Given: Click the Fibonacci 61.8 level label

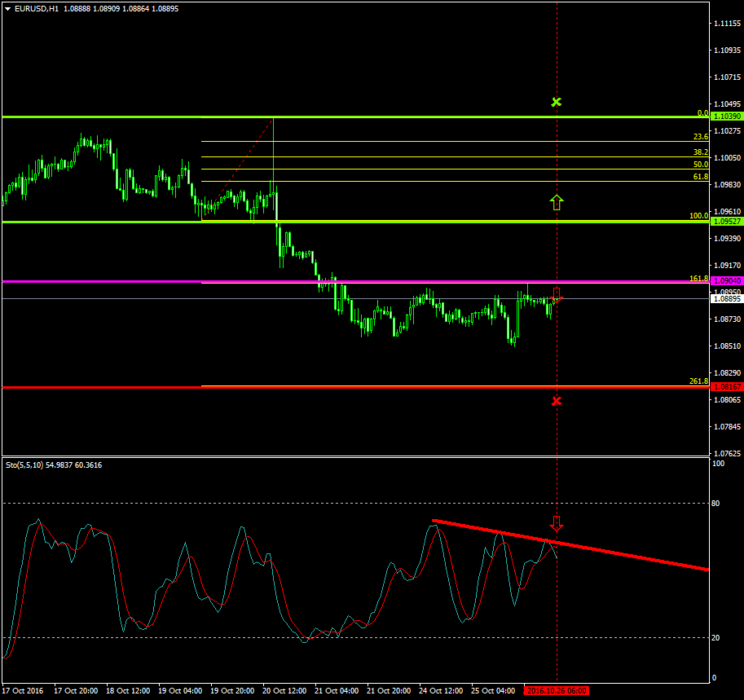Looking at the screenshot, I should [701, 176].
